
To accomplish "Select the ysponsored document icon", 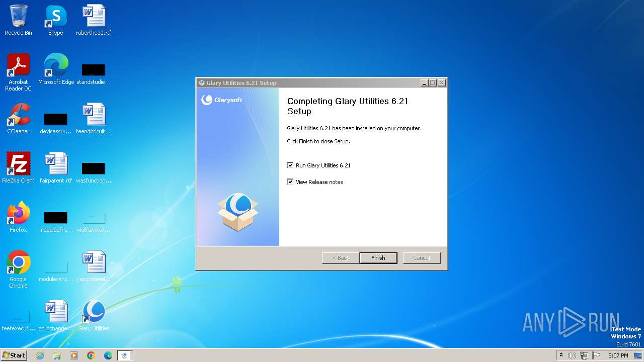I will (94, 266).
